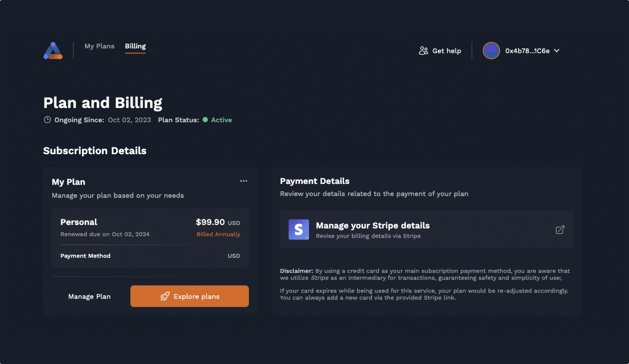Switch to the My Plans tab
The width and height of the screenshot is (629, 364).
[99, 46]
